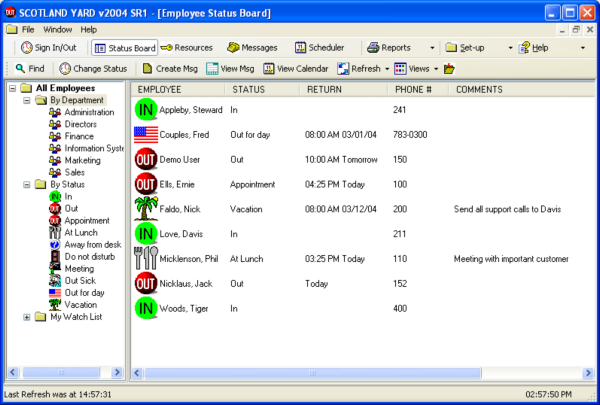Filter by Out Sick status
Viewport: 600px width, 405px height.
tap(80, 281)
